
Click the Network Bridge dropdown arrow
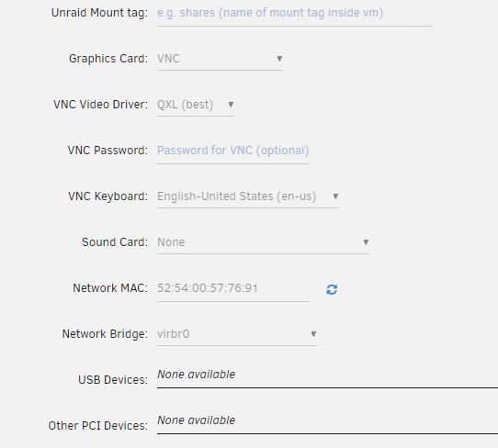point(313,334)
